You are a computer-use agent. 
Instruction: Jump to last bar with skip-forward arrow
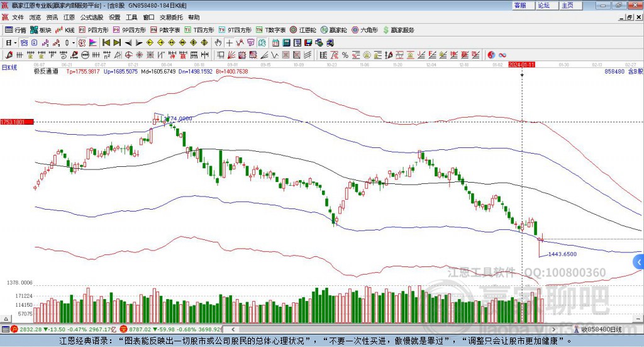117,43
